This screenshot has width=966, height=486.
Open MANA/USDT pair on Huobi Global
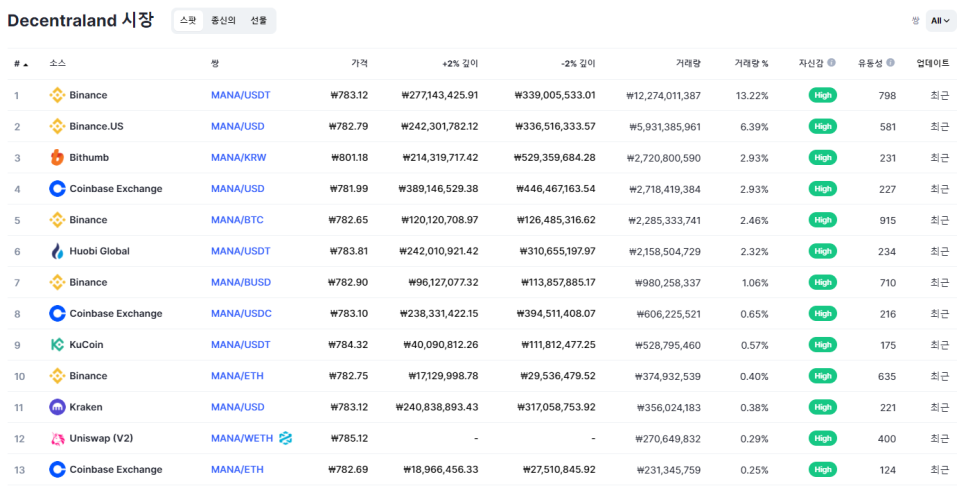pyautogui.click(x=241, y=251)
